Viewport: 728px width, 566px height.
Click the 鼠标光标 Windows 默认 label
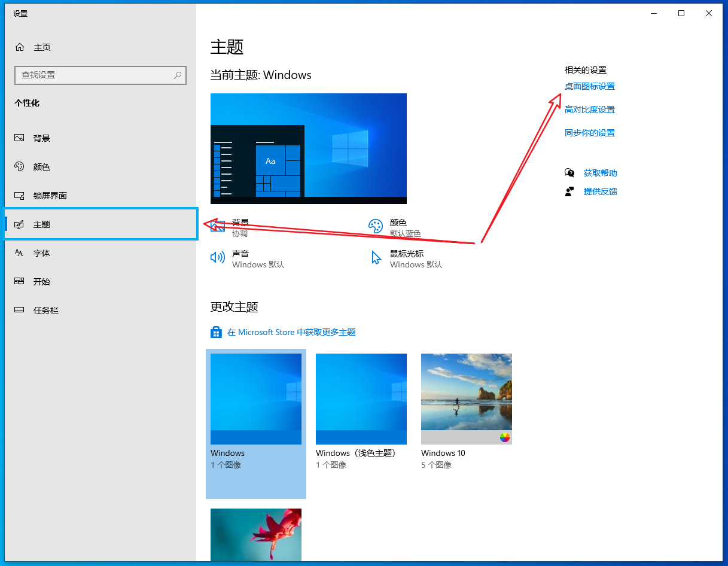(416, 259)
